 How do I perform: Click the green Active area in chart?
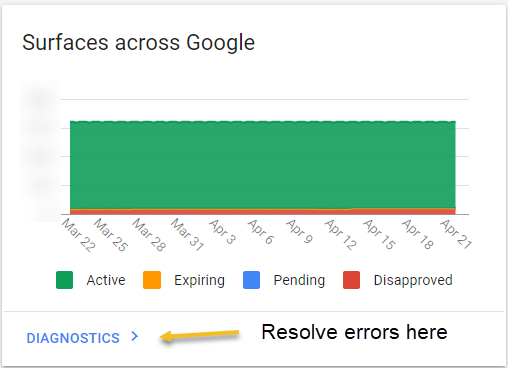(x=263, y=165)
